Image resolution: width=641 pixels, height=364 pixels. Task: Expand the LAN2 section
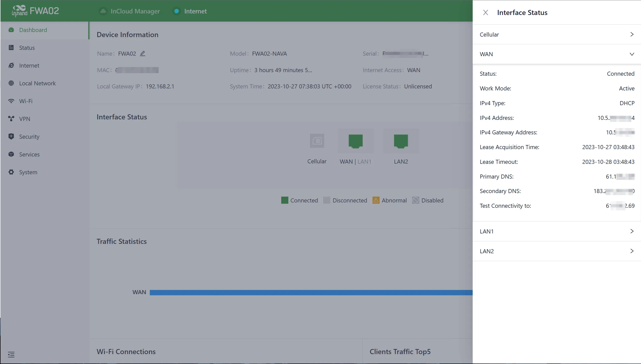coord(557,251)
